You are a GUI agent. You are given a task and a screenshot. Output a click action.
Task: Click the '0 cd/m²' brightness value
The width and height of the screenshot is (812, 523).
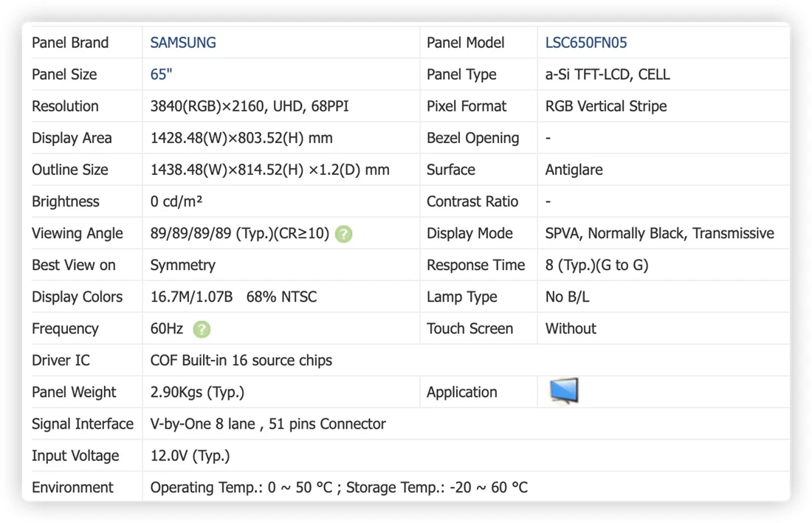[x=176, y=201]
